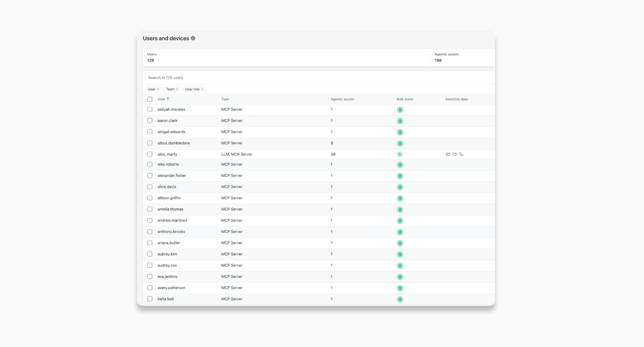Click the alexander.foster username
This screenshot has height=347, width=644.
click(172, 175)
